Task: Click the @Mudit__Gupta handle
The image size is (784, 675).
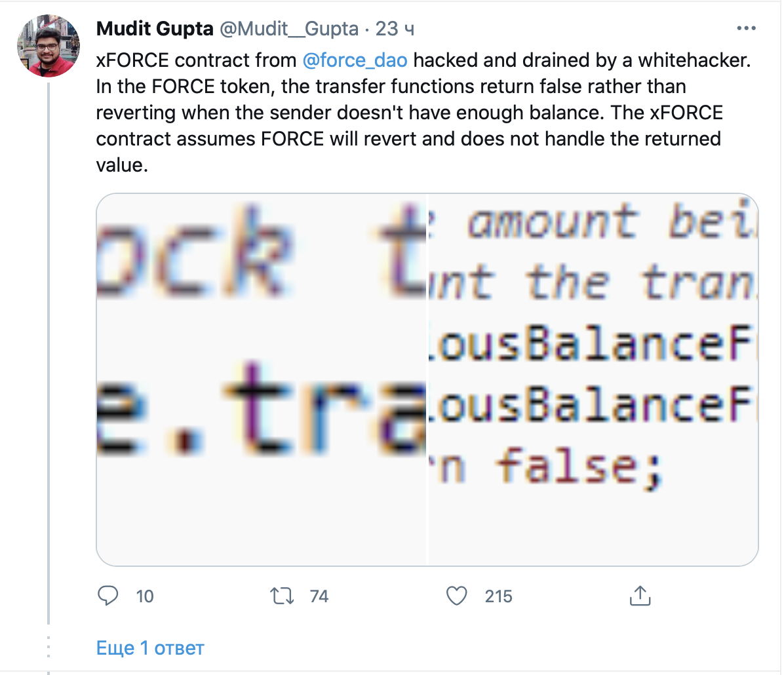Action: [288, 29]
